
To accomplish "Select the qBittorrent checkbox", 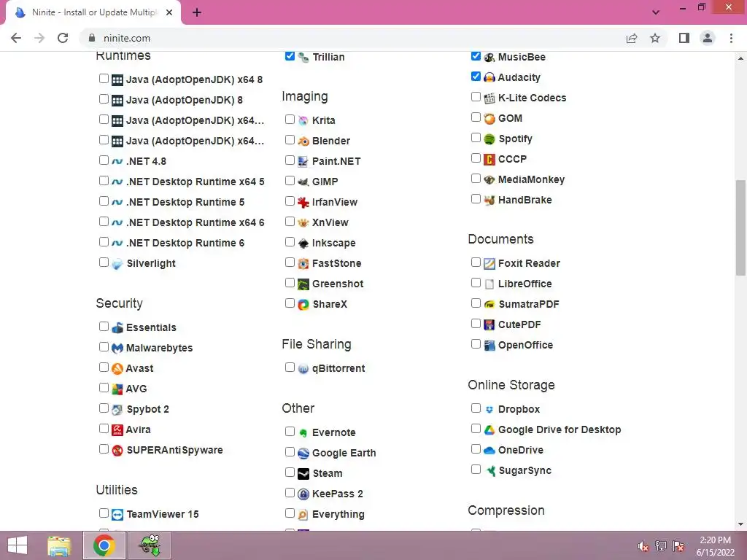I will coord(290,367).
